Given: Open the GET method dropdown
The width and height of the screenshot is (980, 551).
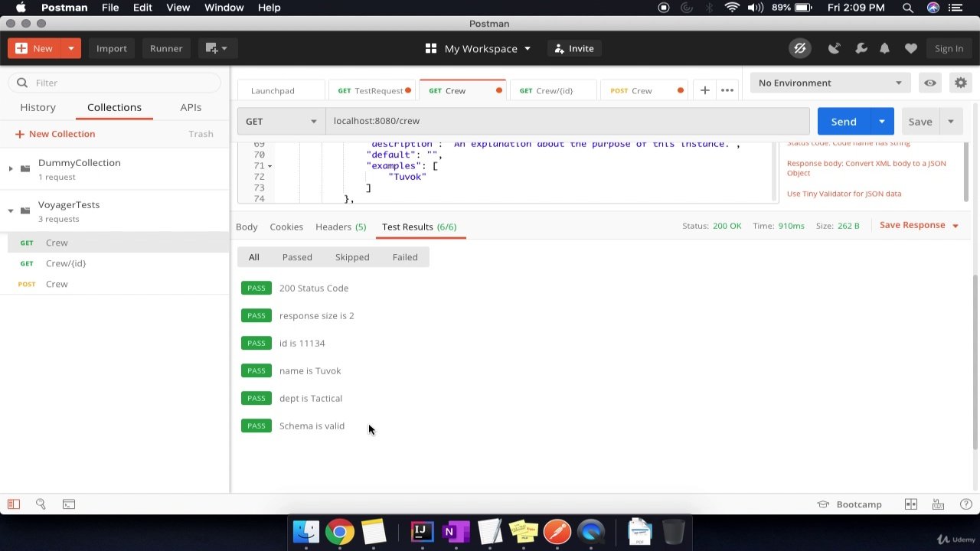Looking at the screenshot, I should [281, 121].
